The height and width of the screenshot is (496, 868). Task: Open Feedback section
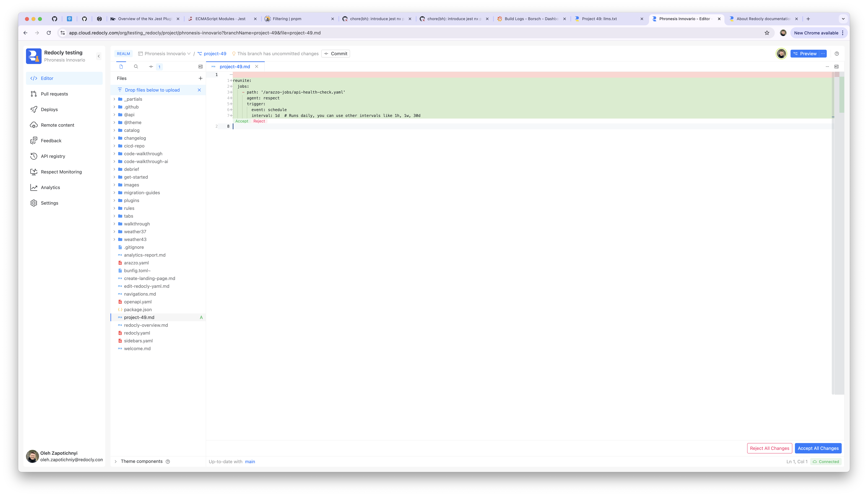(64, 141)
